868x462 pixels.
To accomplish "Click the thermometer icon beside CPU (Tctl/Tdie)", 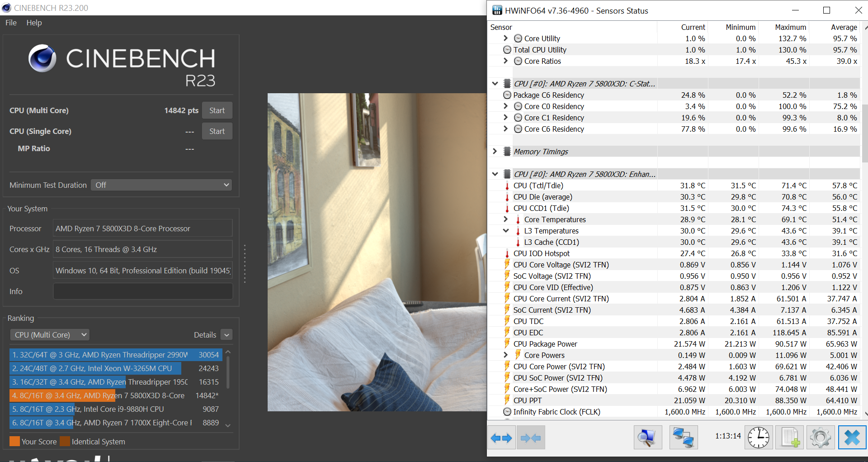I will coord(507,186).
